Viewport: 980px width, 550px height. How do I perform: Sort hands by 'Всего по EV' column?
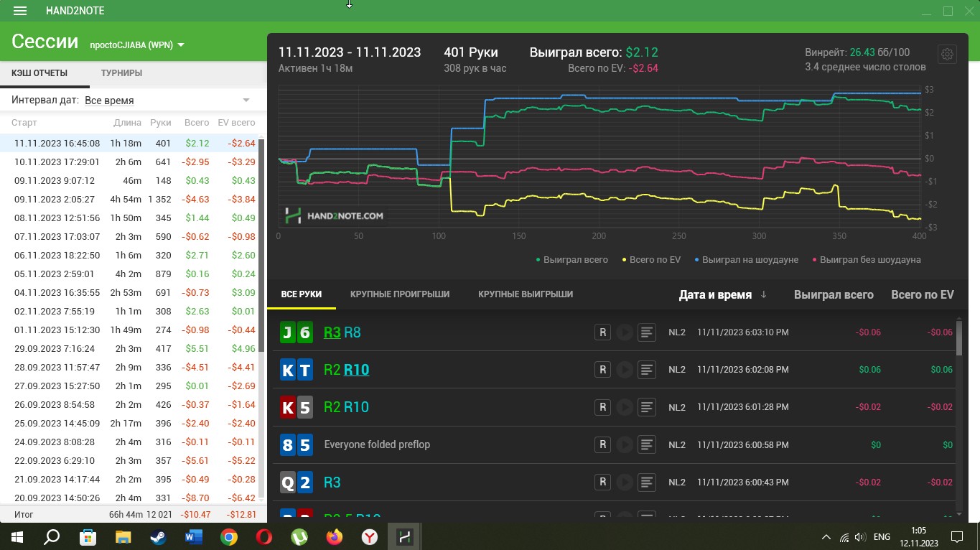pyautogui.click(x=923, y=294)
